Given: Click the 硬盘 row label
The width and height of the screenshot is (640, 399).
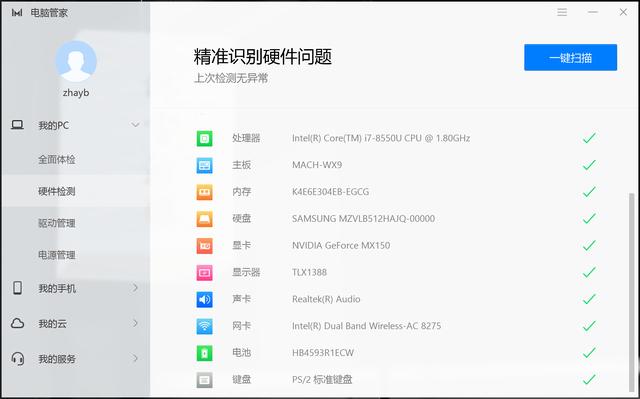Looking at the screenshot, I should pyautogui.click(x=242, y=219).
